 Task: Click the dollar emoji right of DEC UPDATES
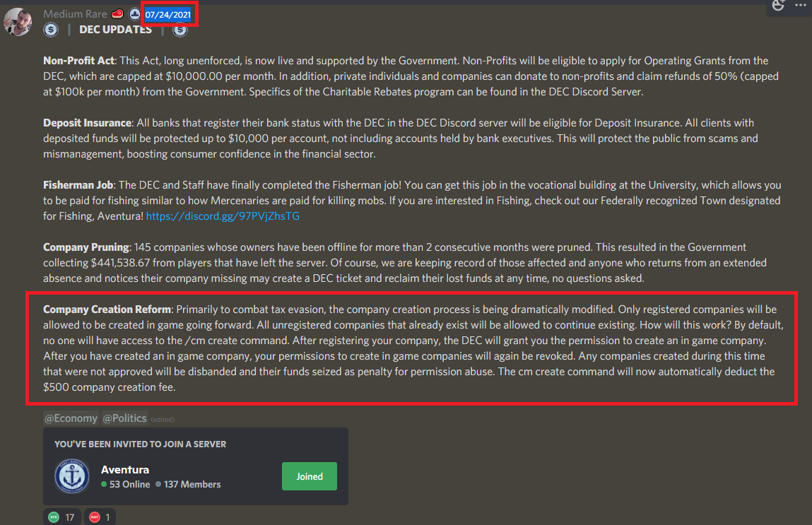click(180, 30)
